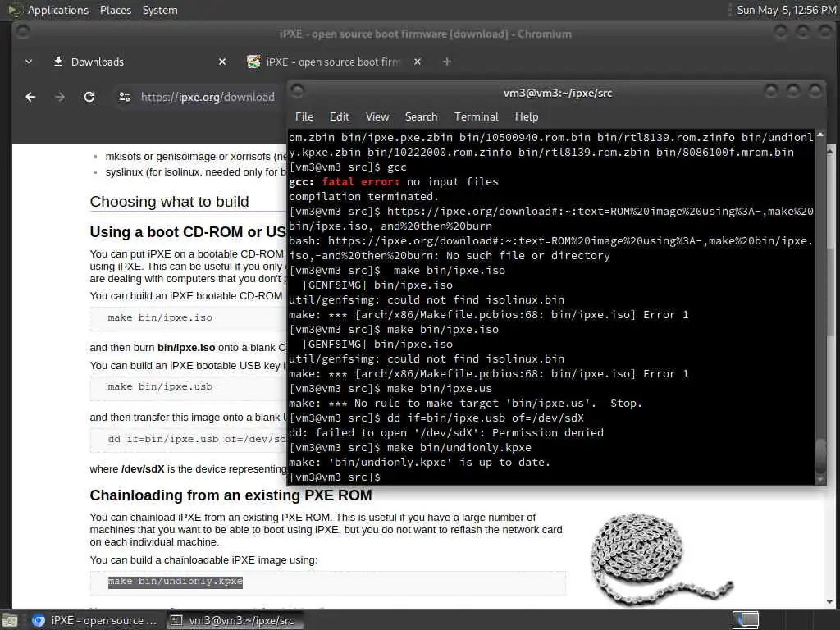This screenshot has width=840, height=630.
Task: Open the terminal Search menu
Action: [x=421, y=116]
